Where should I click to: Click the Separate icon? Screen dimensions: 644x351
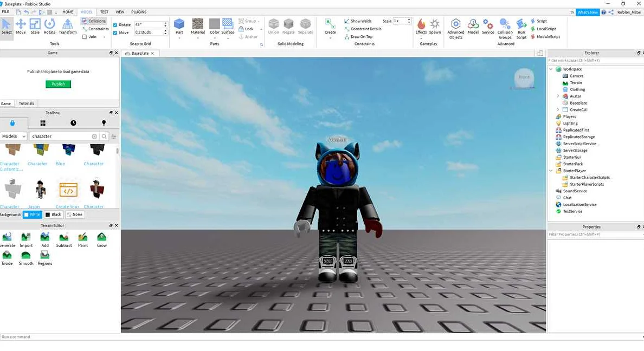click(305, 24)
